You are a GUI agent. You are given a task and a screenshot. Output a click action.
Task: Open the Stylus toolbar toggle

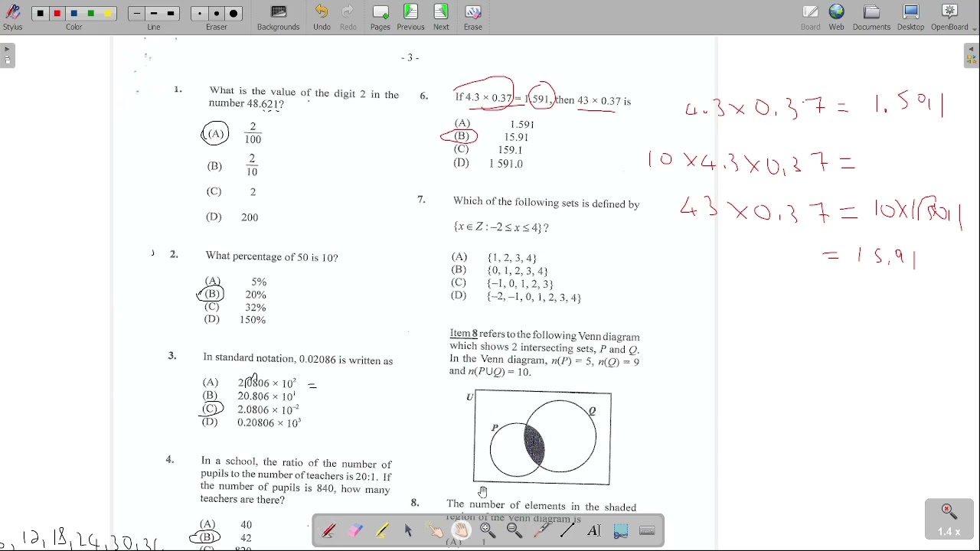point(12,17)
